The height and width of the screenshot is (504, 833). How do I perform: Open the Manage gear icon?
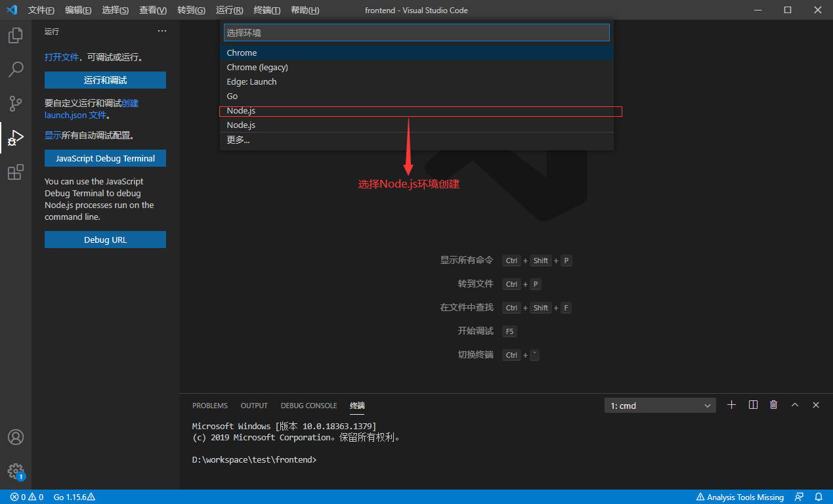coord(16,471)
